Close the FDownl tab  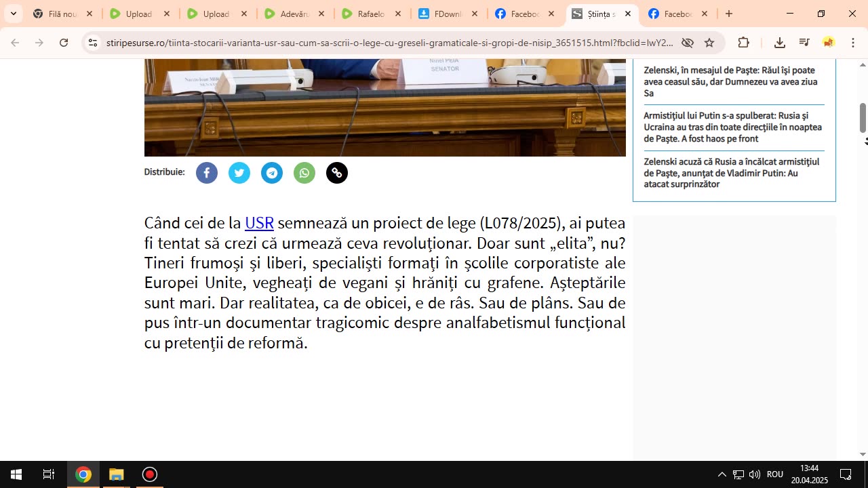click(475, 14)
